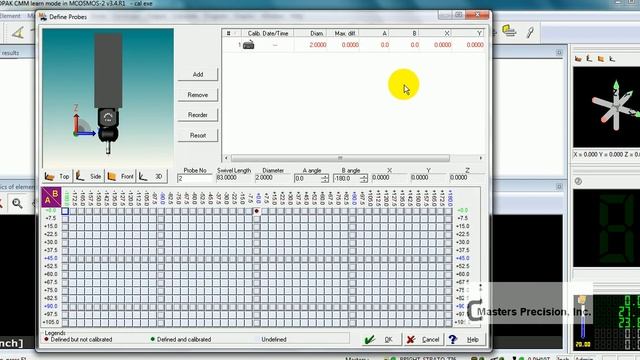Click third orange view icon above axis display
Viewport: 640px width, 360px height.
[x=600, y=59]
